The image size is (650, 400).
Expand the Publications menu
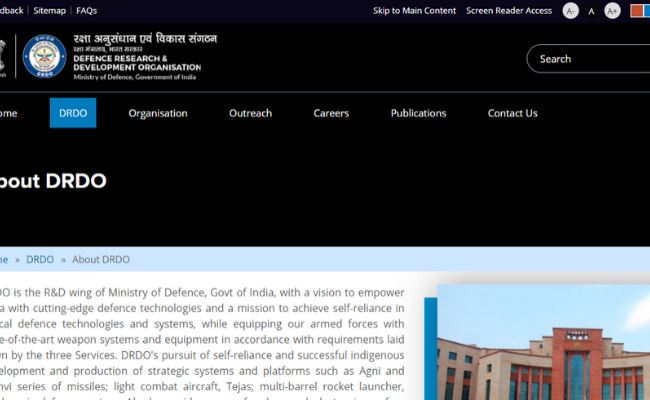pyautogui.click(x=418, y=113)
